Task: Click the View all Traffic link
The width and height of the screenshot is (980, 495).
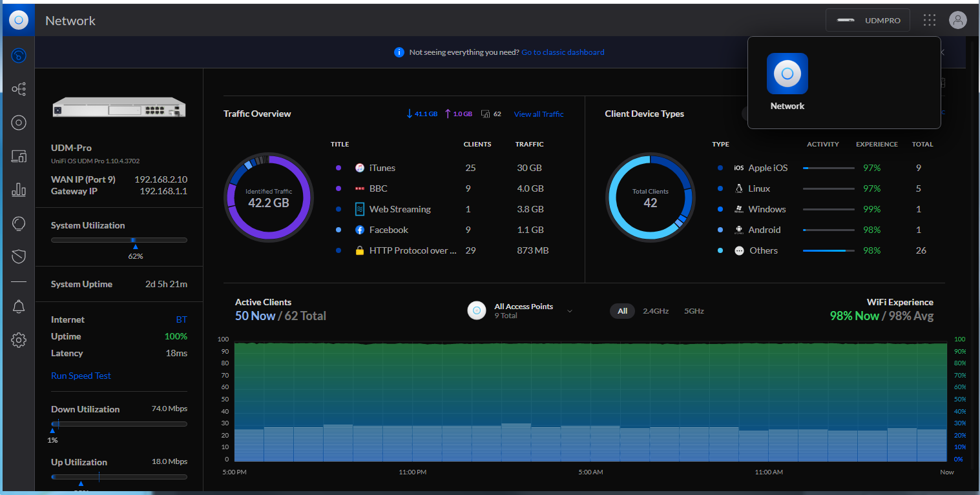Action: click(x=538, y=114)
